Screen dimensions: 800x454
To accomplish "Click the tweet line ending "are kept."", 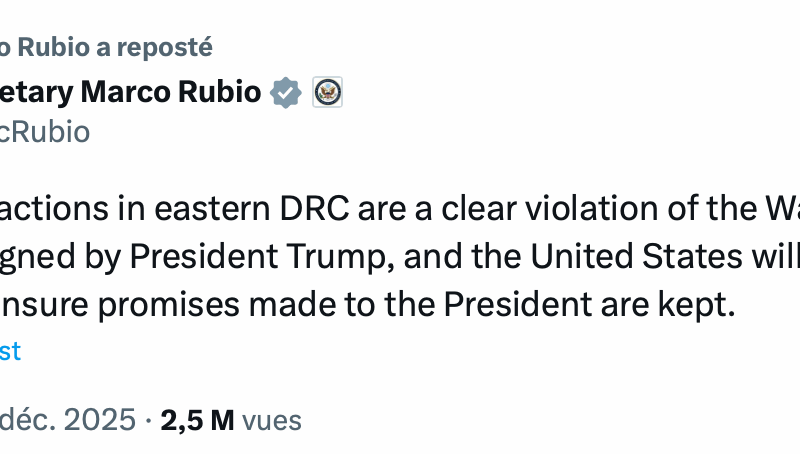I will point(368,307).
